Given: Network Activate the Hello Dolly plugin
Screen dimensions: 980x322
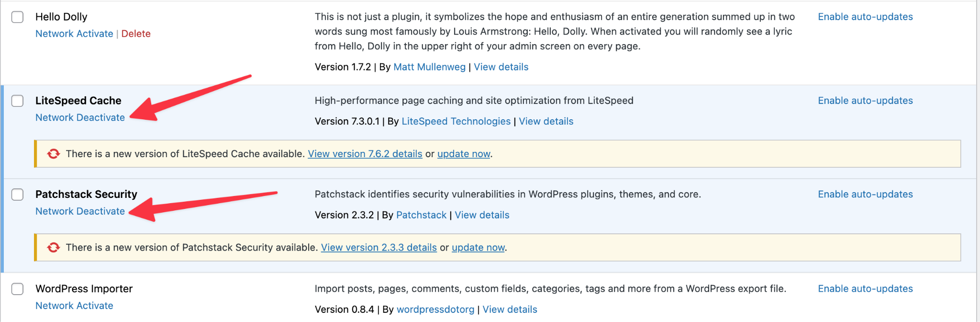Looking at the screenshot, I should 74,34.
